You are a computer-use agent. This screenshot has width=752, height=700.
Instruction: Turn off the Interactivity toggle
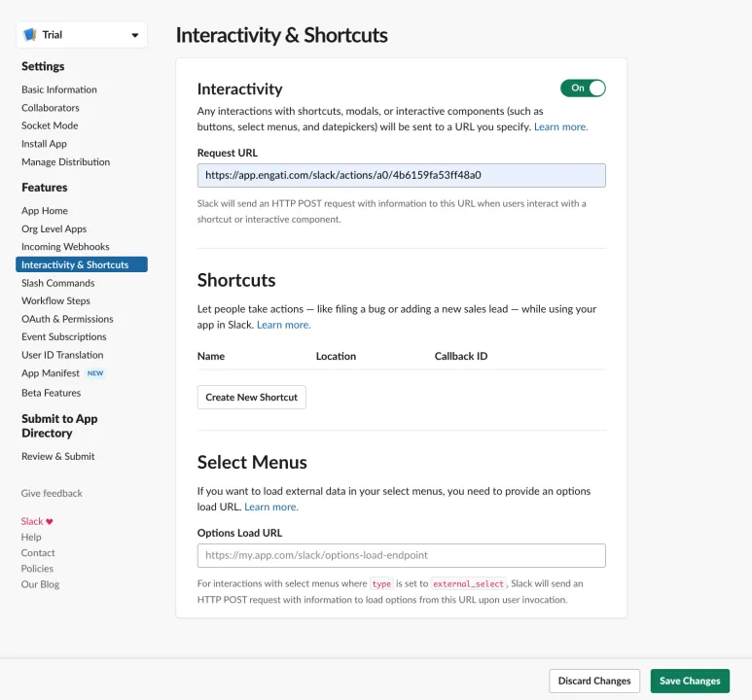pyautogui.click(x=583, y=88)
